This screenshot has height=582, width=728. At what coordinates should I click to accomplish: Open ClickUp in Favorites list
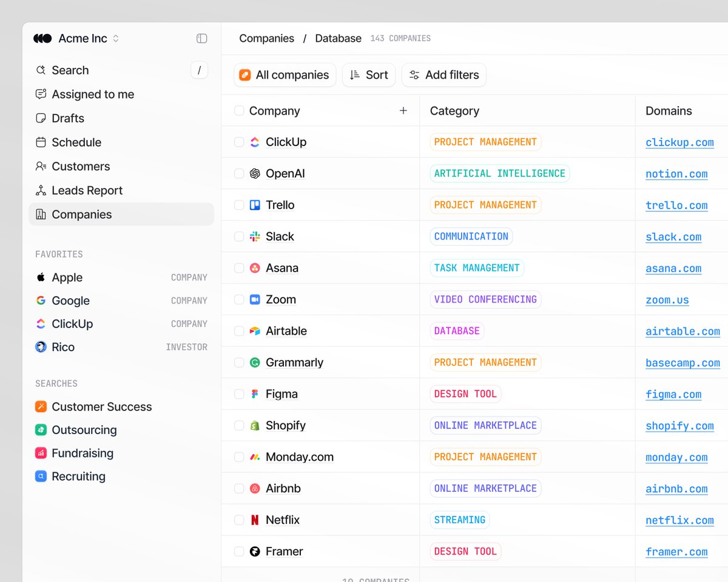point(121,324)
